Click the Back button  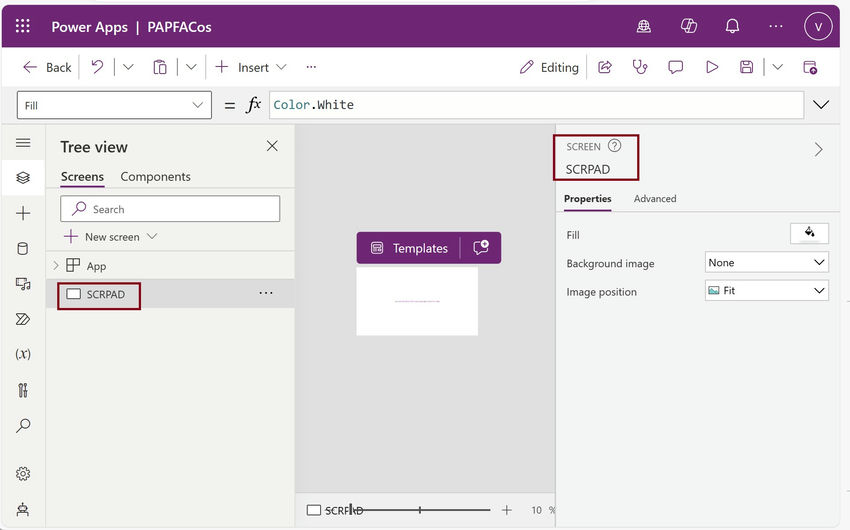[47, 67]
